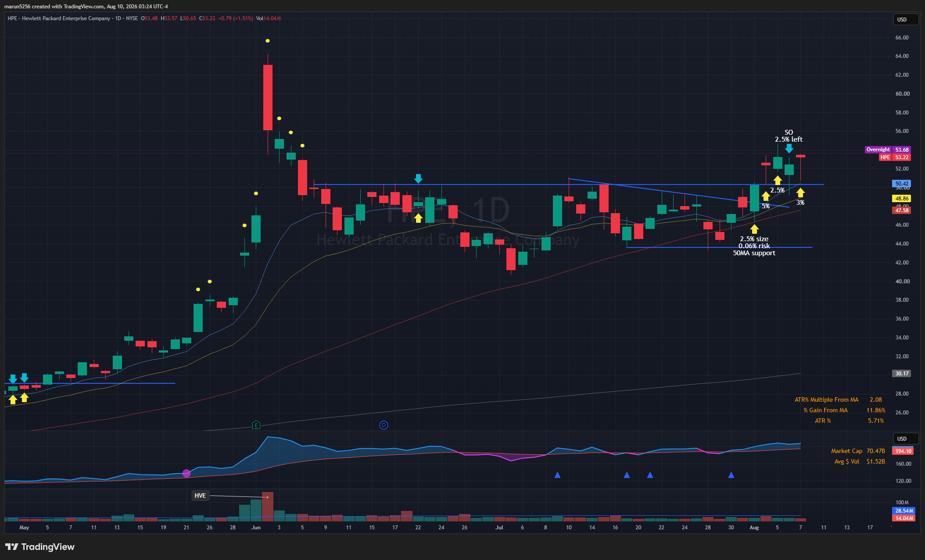Click the blue 28.54M volume average label
This screenshot has height=560, width=925.
click(904, 511)
